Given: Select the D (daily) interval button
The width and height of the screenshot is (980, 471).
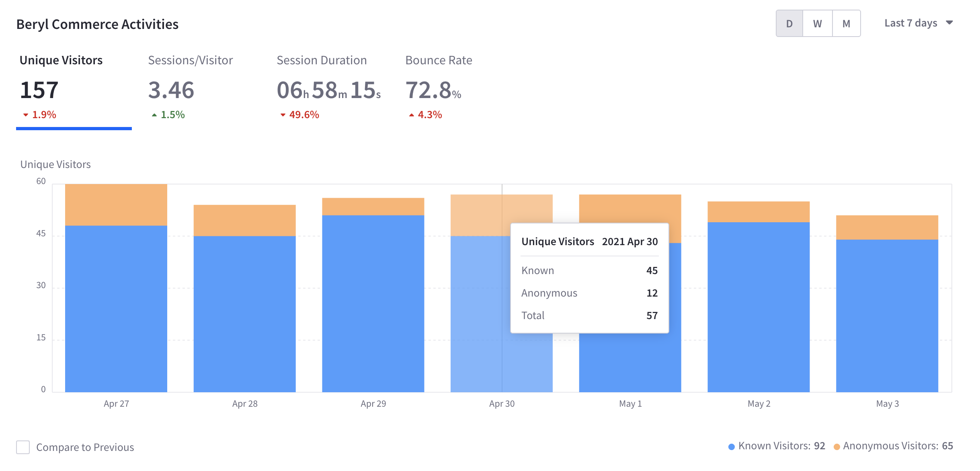Looking at the screenshot, I should click(x=789, y=24).
